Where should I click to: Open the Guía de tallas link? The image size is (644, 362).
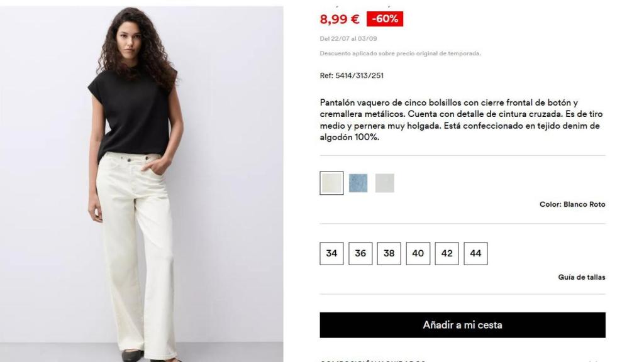coord(582,277)
